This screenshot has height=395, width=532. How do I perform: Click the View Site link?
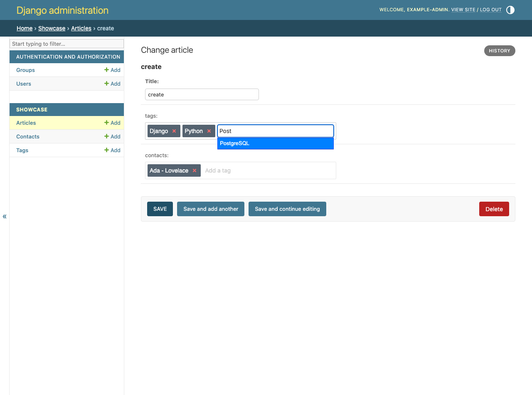[x=463, y=10]
